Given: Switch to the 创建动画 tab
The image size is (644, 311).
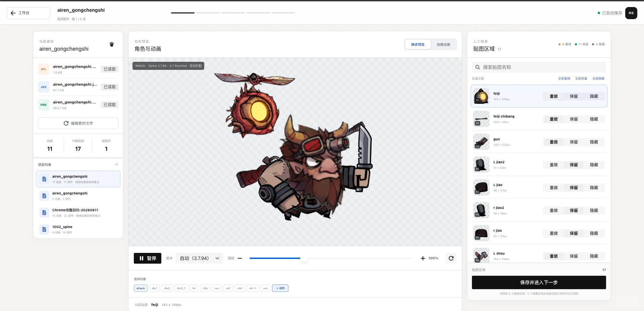Looking at the screenshot, I should [443, 44].
